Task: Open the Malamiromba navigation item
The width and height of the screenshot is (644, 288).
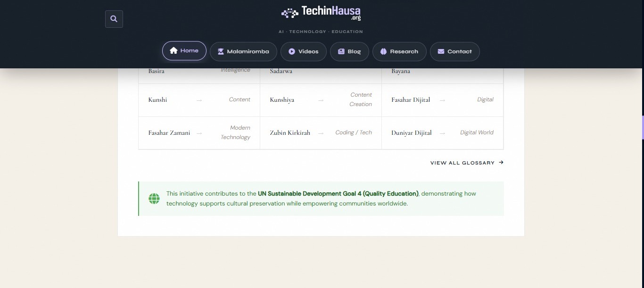Action: pyautogui.click(x=243, y=51)
